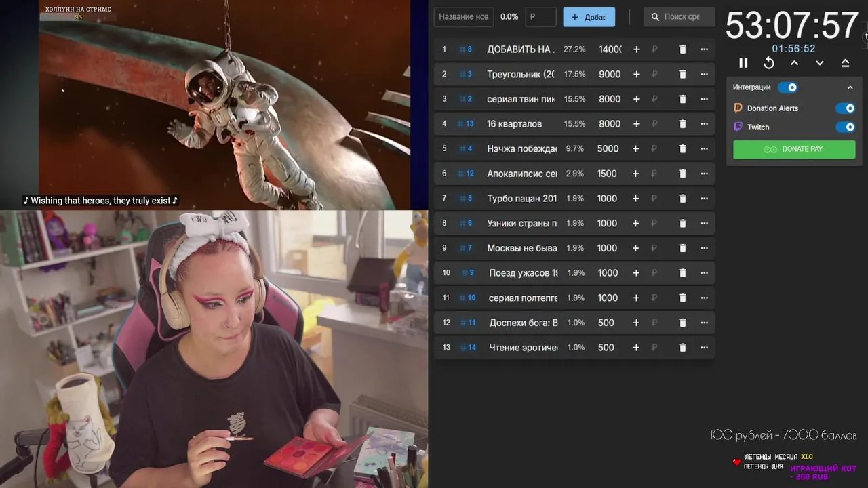868x488 pixels.
Task: Select the #8 tag of first lot
Action: coord(465,49)
